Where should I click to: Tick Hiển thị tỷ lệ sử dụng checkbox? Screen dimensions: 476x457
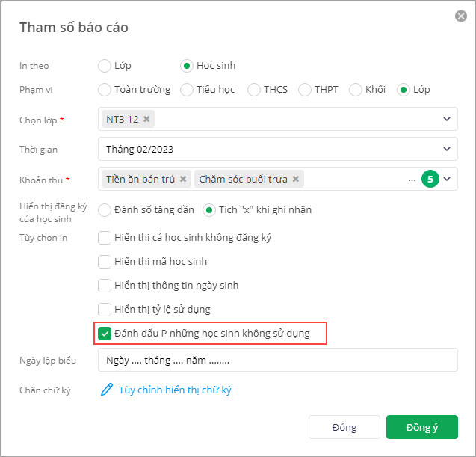105,309
